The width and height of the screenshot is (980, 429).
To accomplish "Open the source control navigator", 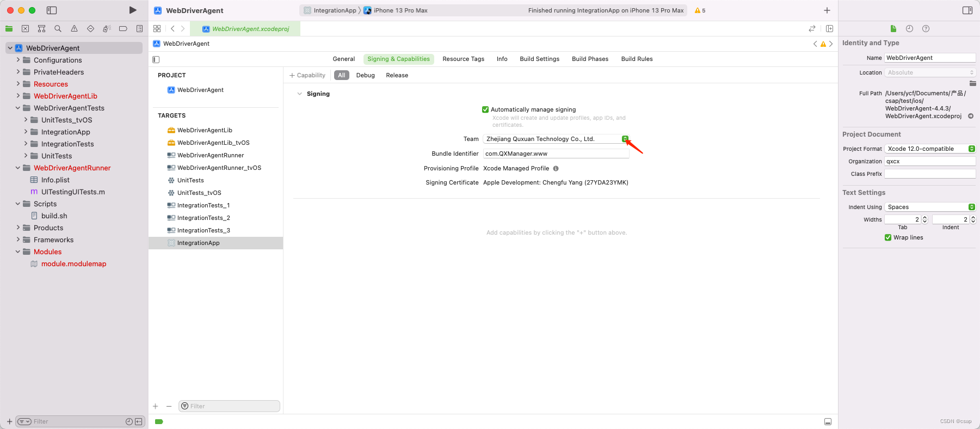I will (x=25, y=28).
